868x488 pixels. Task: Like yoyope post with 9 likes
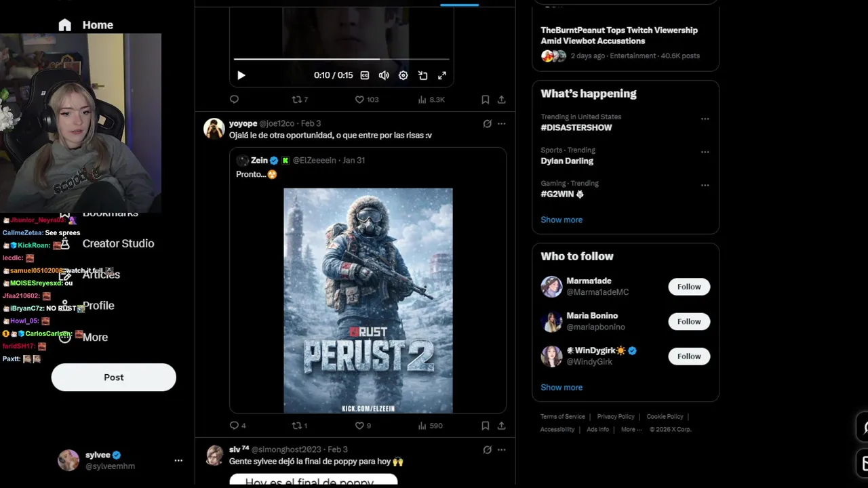click(363, 426)
